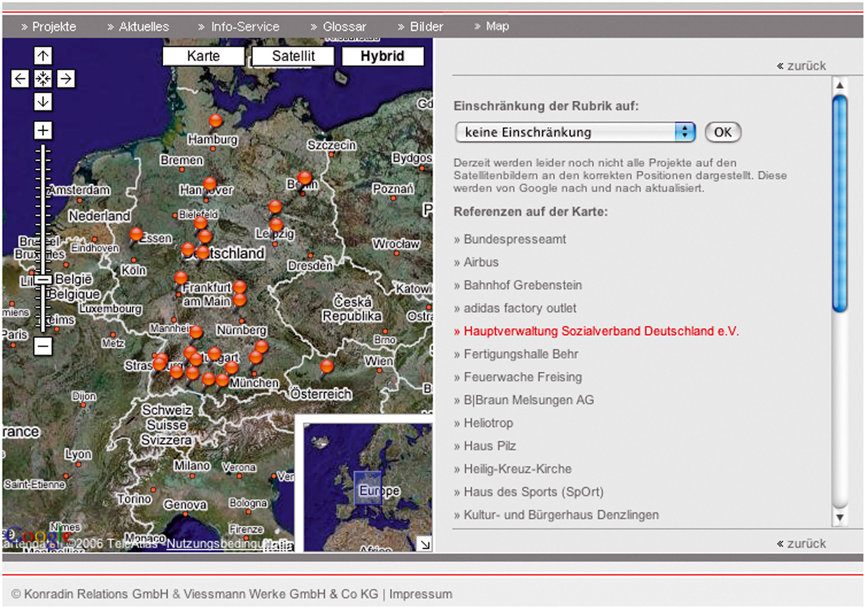
Task: Open the Bundespresseamt reference
Action: (x=510, y=239)
